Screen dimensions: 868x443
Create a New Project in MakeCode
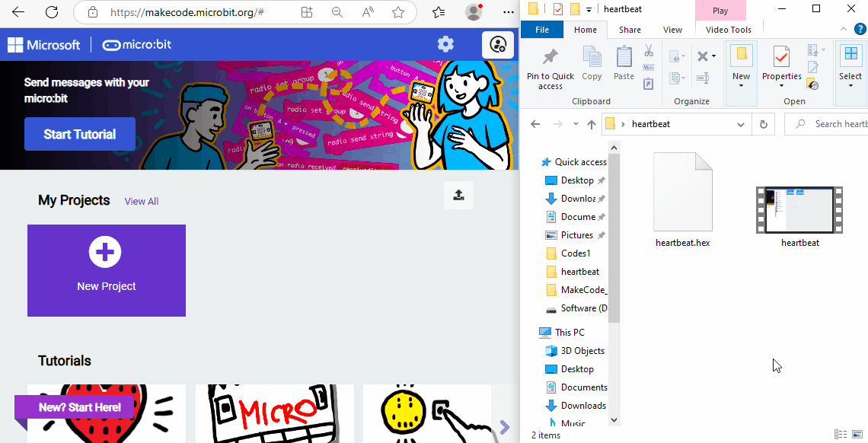click(x=107, y=270)
